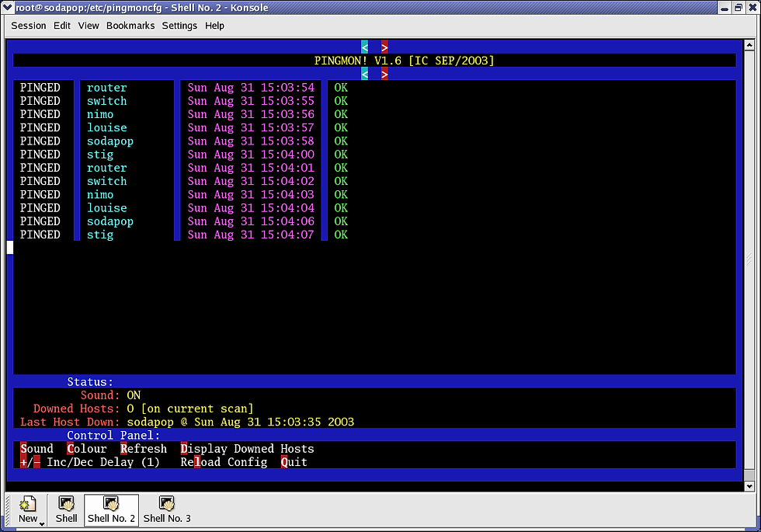Image resolution: width=761 pixels, height=532 pixels.
Task: Click the Downed Hosts count line
Action: point(143,409)
